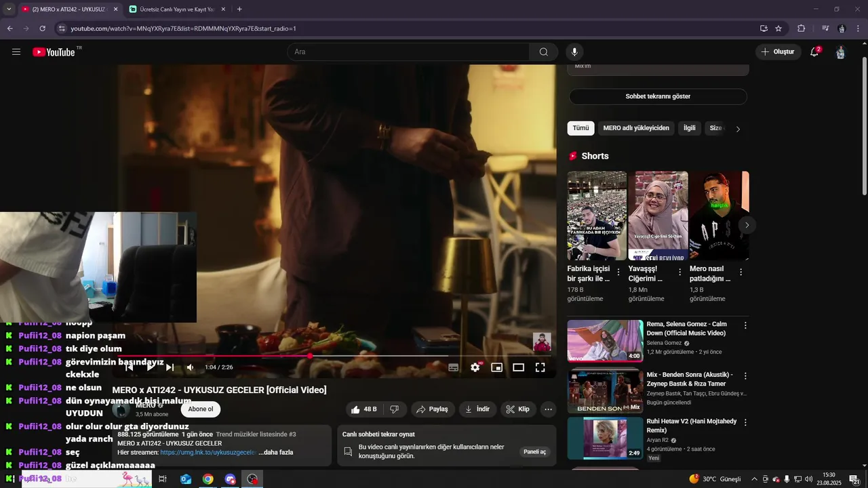This screenshot has width=868, height=488.
Task: Subscribe with Abone ol button
Action: (x=201, y=409)
